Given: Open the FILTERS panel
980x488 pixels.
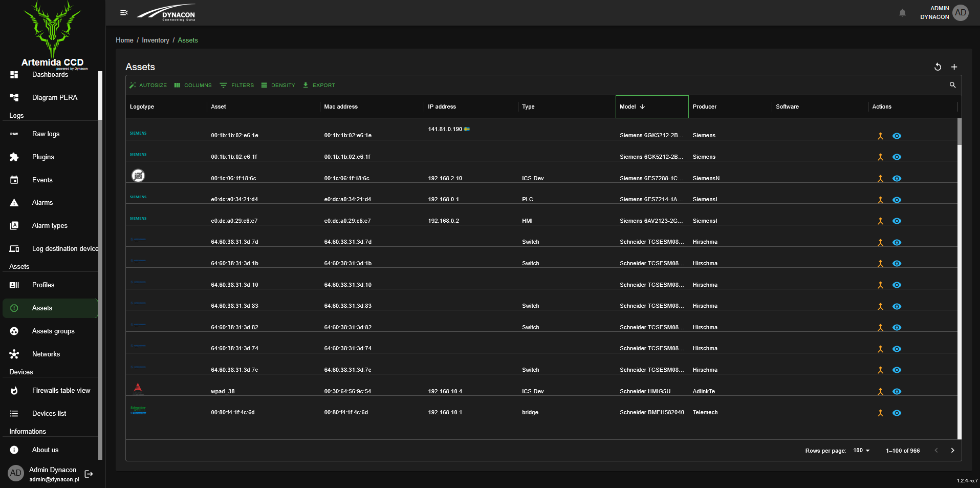Looking at the screenshot, I should 237,85.
